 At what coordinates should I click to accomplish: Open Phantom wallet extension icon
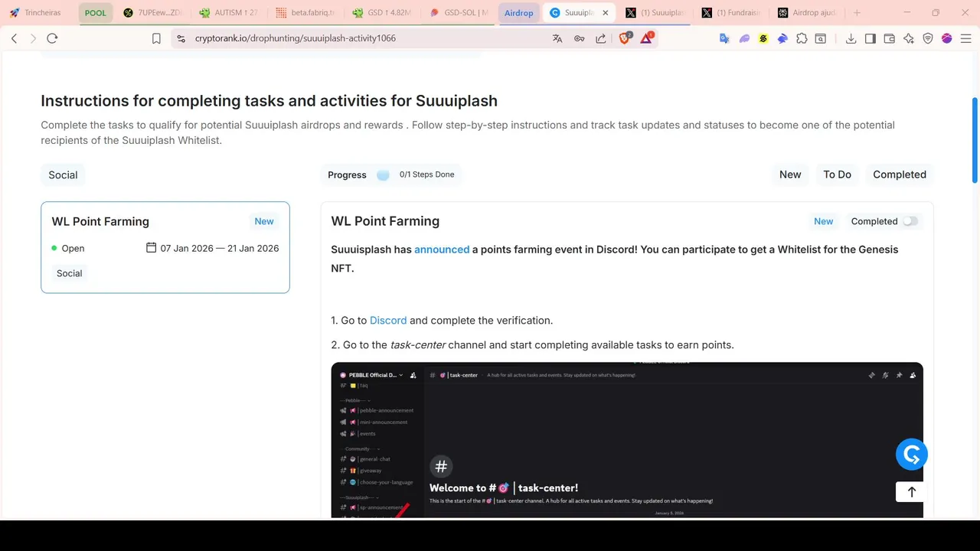click(x=744, y=38)
